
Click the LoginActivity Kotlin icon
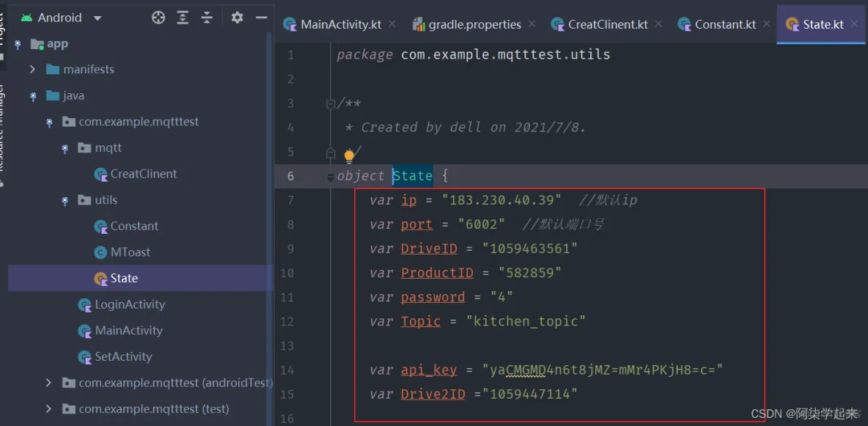click(x=85, y=305)
